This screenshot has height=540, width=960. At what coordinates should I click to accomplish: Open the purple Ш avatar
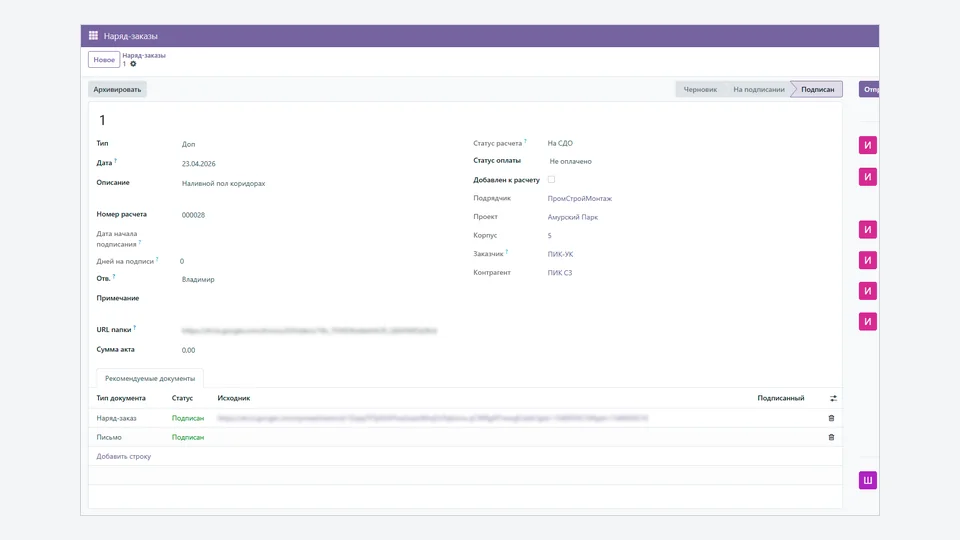click(x=868, y=480)
